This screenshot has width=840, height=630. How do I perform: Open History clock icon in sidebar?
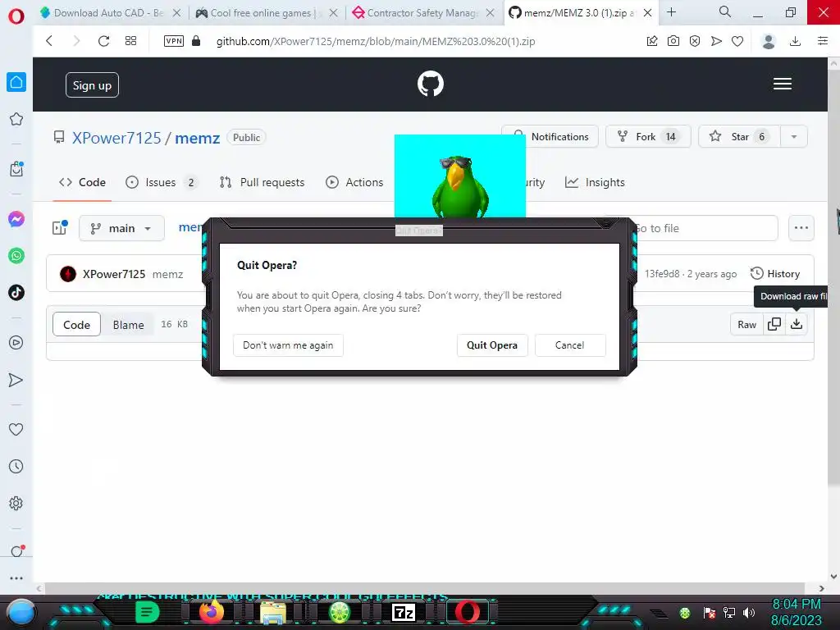(16, 466)
